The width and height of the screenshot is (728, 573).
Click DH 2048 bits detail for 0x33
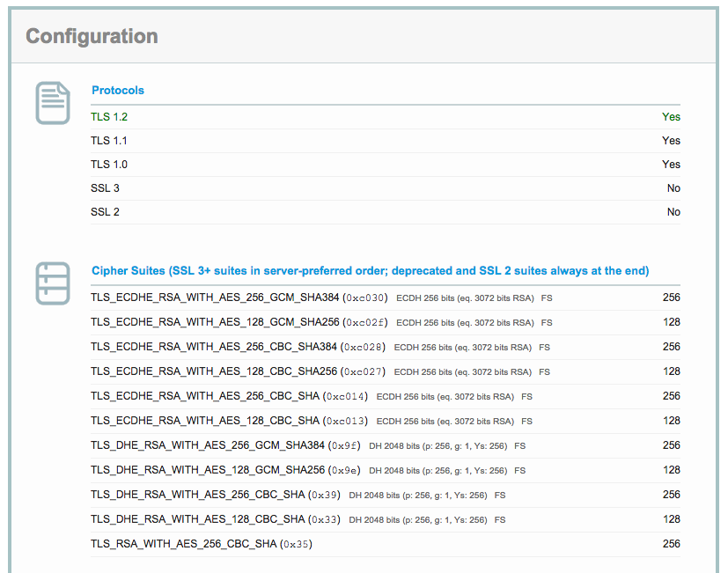click(418, 519)
